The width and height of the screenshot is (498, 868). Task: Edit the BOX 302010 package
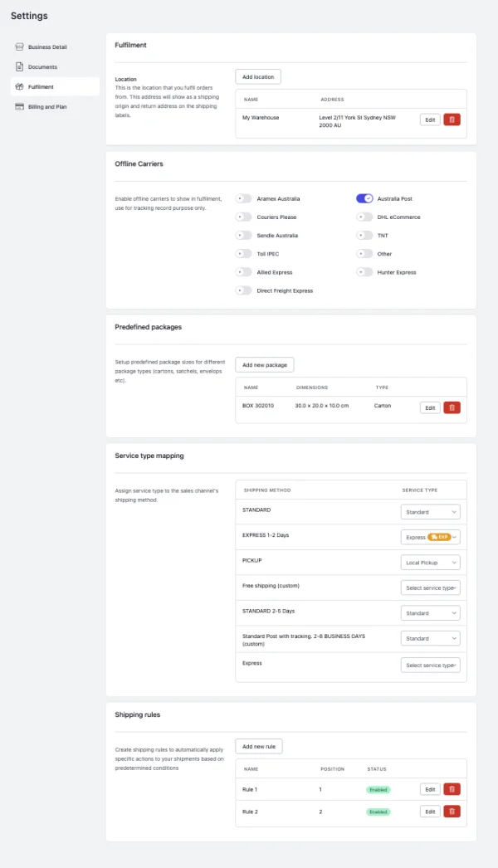pyautogui.click(x=430, y=408)
